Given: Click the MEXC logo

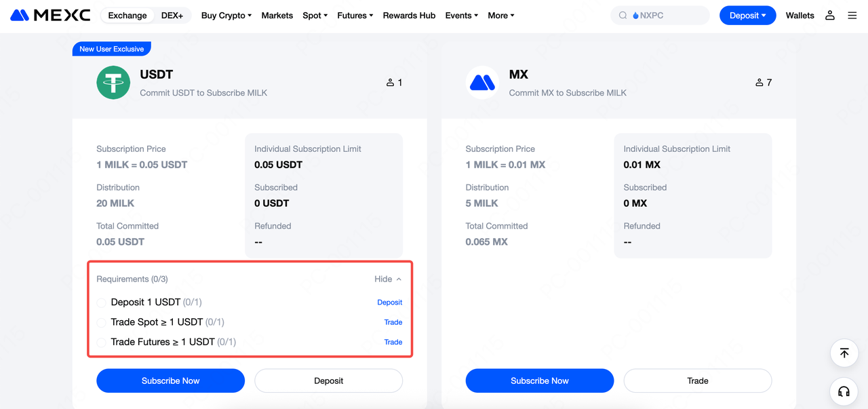Looking at the screenshot, I should pos(50,15).
